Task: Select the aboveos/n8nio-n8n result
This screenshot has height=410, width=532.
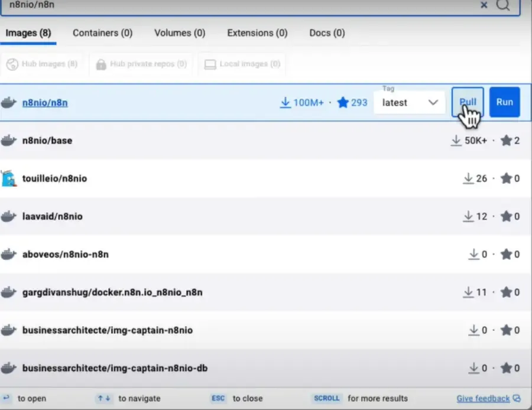Action: coord(265,255)
